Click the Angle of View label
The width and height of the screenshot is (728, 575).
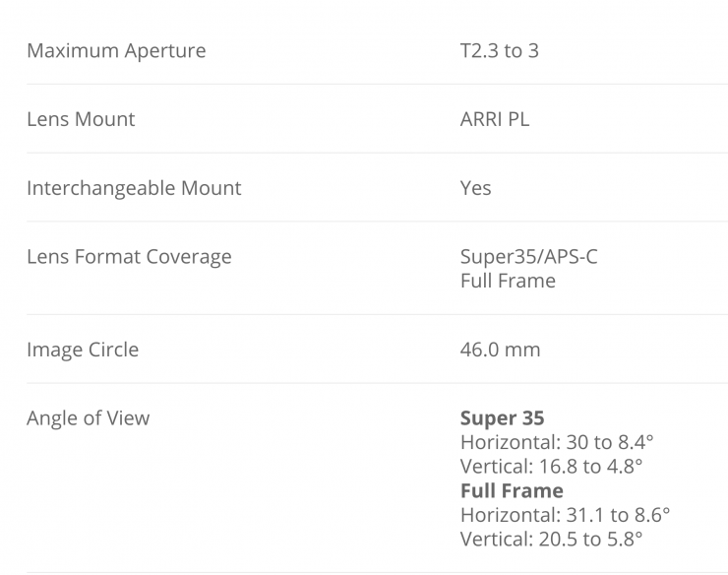pyautogui.click(x=89, y=418)
